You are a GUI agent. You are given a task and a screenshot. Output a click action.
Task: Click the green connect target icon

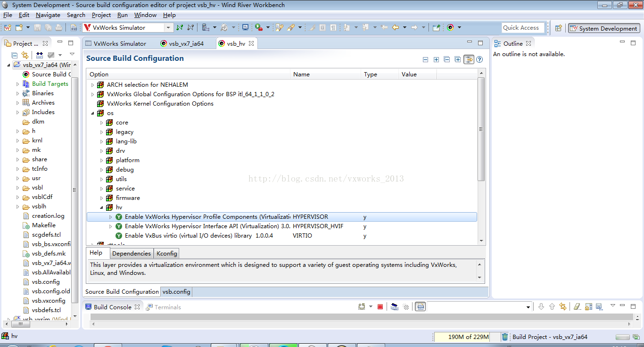[x=180, y=28]
